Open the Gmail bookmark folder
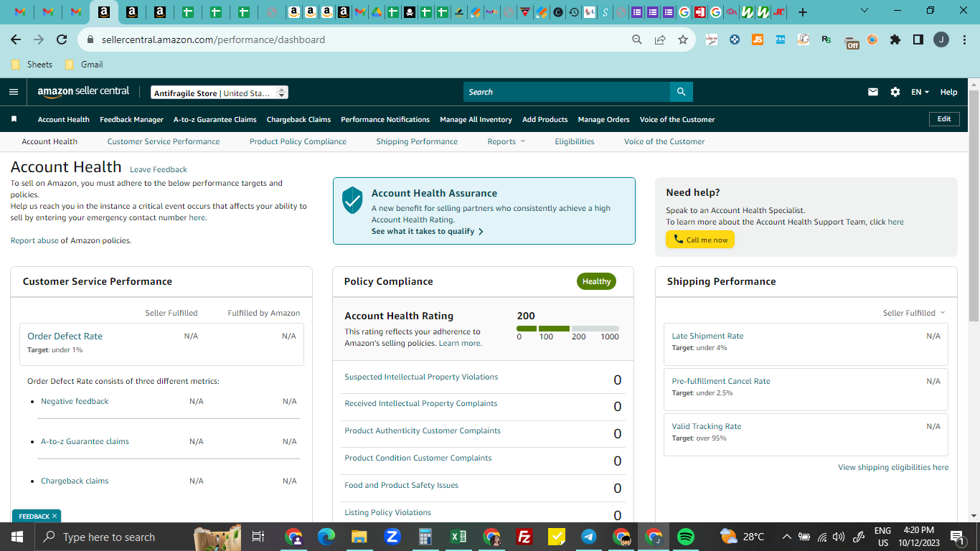The image size is (980, 551). click(x=84, y=65)
